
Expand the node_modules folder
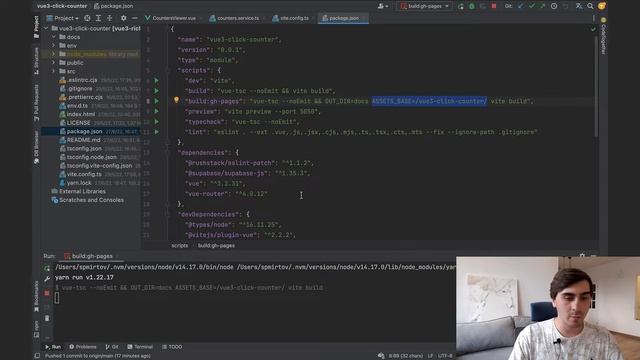point(53,54)
